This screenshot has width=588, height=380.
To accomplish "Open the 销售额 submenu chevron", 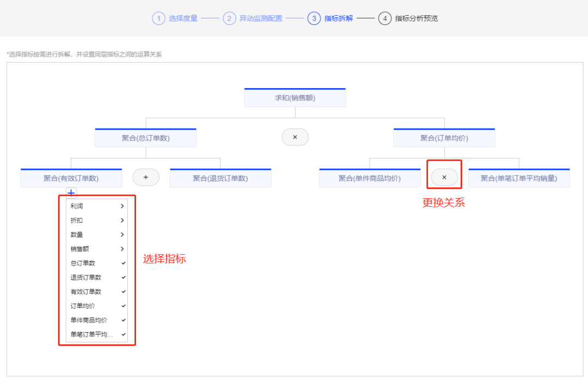I will [122, 249].
